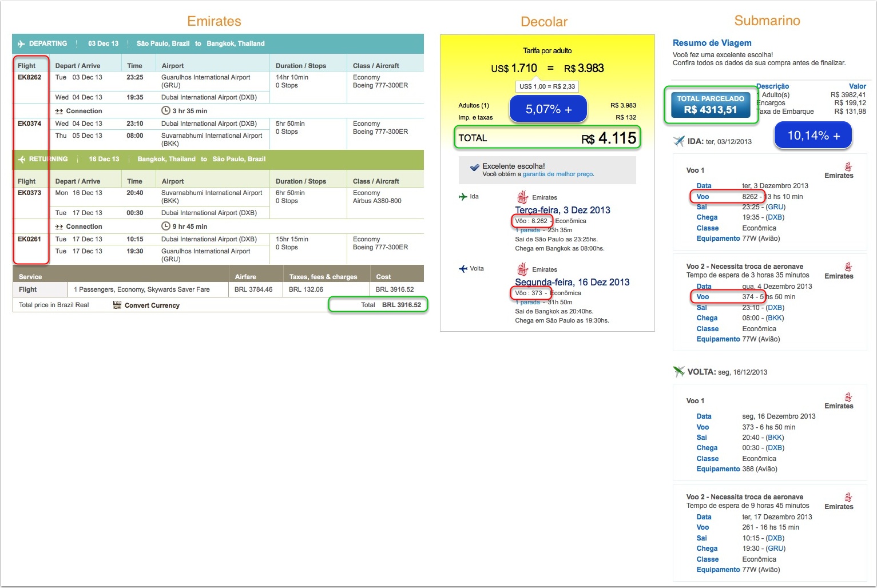Screen dimensions: 877x588
Task: Click 1 parada link under Ida flight
Action: 527,230
